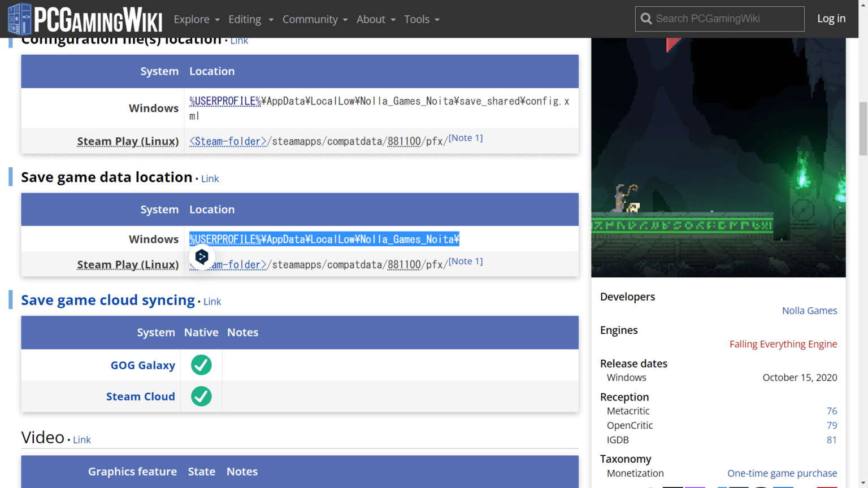
Task: Click the Log in link
Action: pos(831,19)
